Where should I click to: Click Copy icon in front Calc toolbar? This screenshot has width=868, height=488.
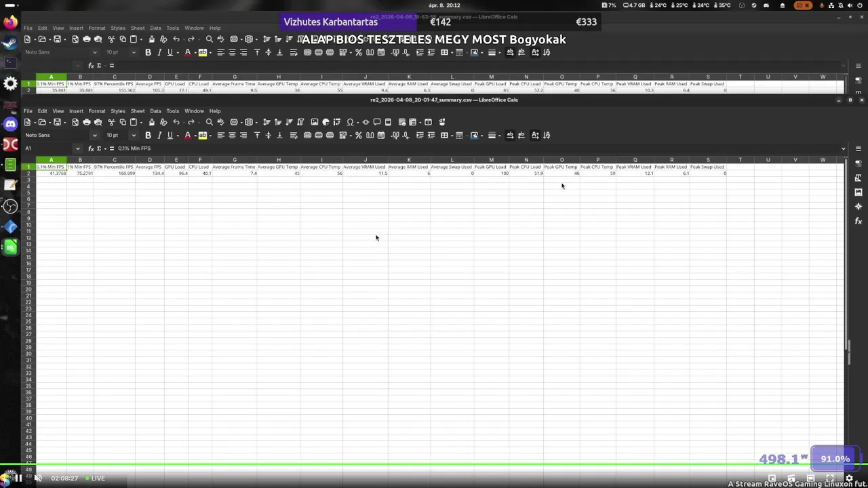123,122
